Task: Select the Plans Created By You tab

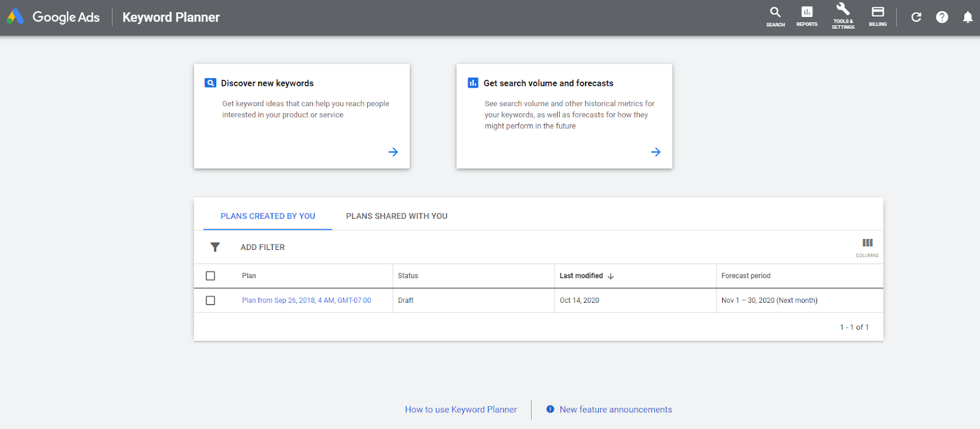Action: (268, 216)
